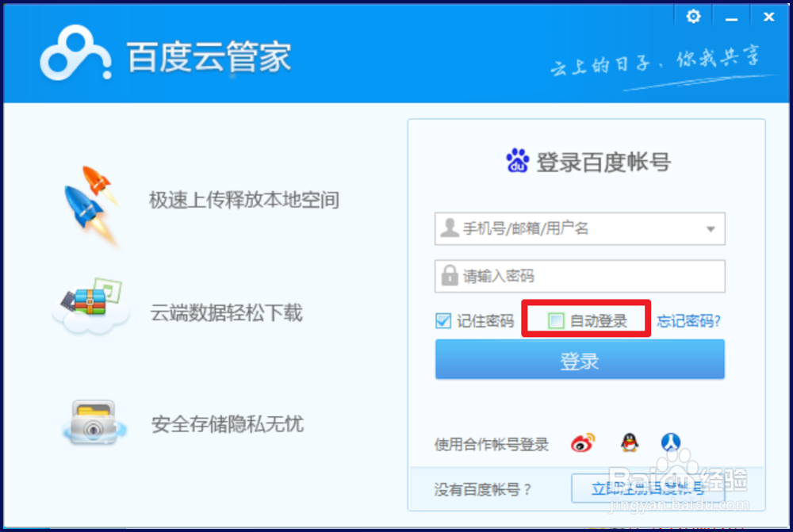Uncheck the 记住密码 checkbox

point(443,320)
